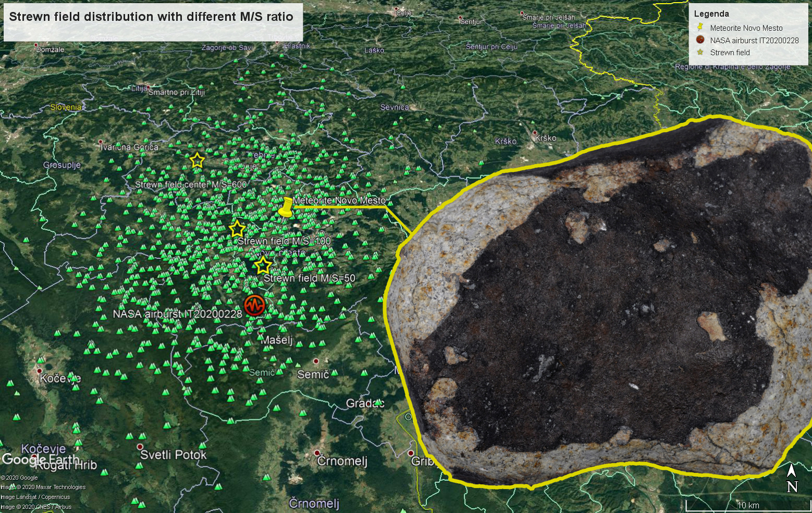Click the star marker for M/S=600 center
Viewport: 812px width, 513px height.
(x=196, y=160)
